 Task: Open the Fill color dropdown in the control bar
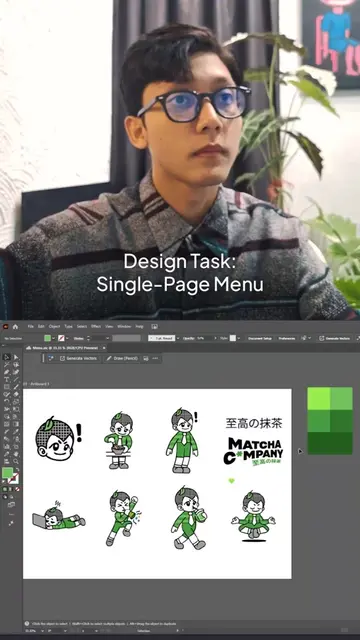pos(53,338)
